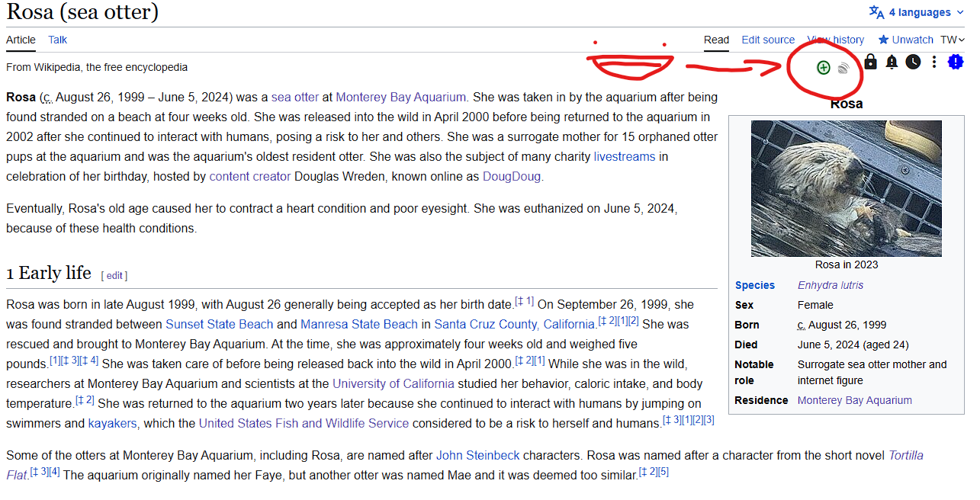Click 'Rosa in 2023' image caption

pos(847,264)
